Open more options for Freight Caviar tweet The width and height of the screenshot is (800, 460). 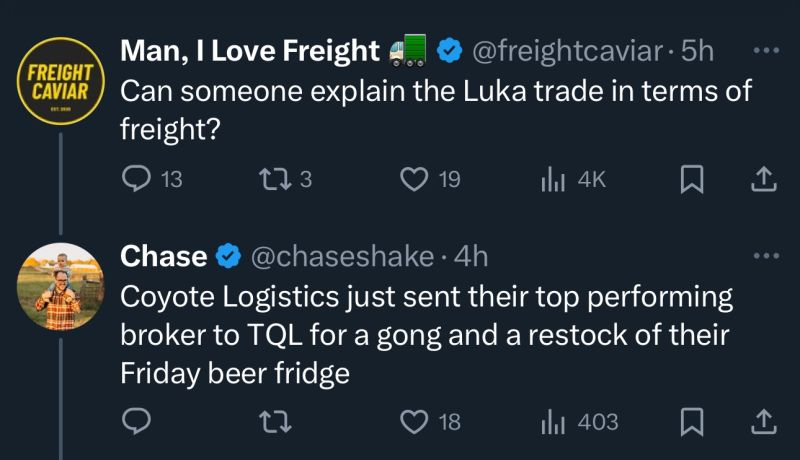tap(764, 50)
